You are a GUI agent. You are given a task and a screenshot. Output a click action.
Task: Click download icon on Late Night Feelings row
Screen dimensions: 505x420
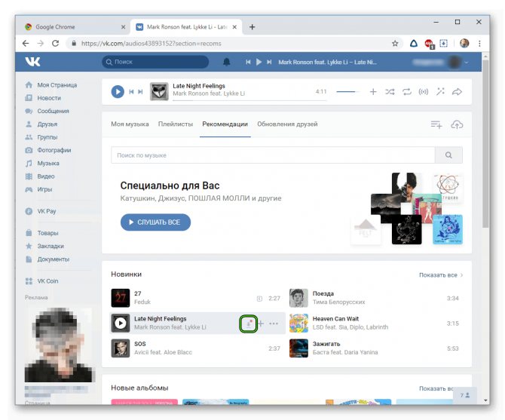pyautogui.click(x=248, y=323)
